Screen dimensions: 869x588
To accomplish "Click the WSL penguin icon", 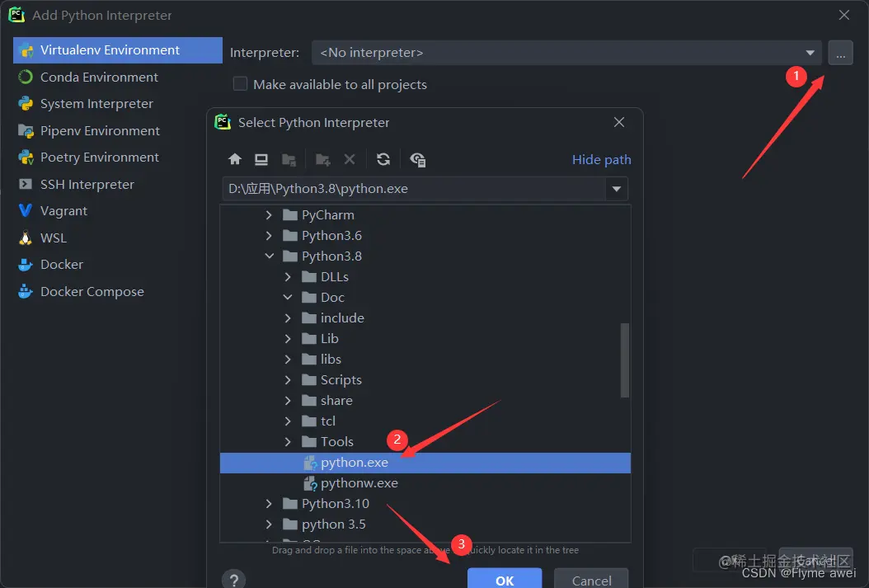I will (26, 238).
